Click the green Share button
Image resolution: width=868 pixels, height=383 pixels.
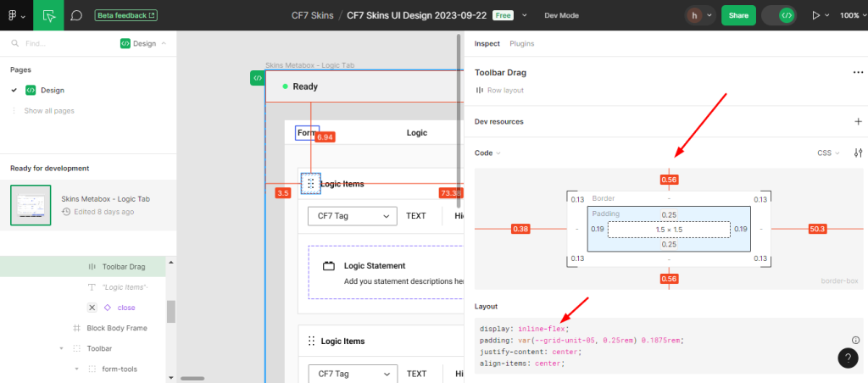pos(737,15)
